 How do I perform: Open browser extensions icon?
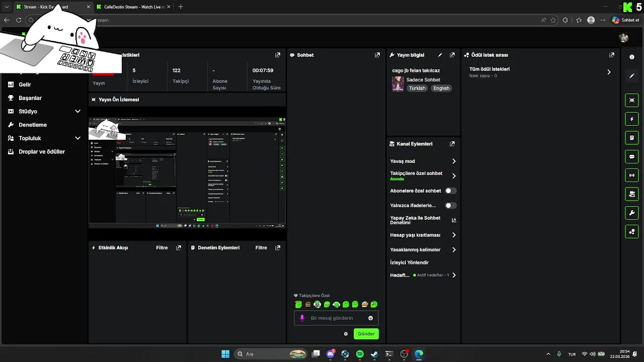click(565, 20)
